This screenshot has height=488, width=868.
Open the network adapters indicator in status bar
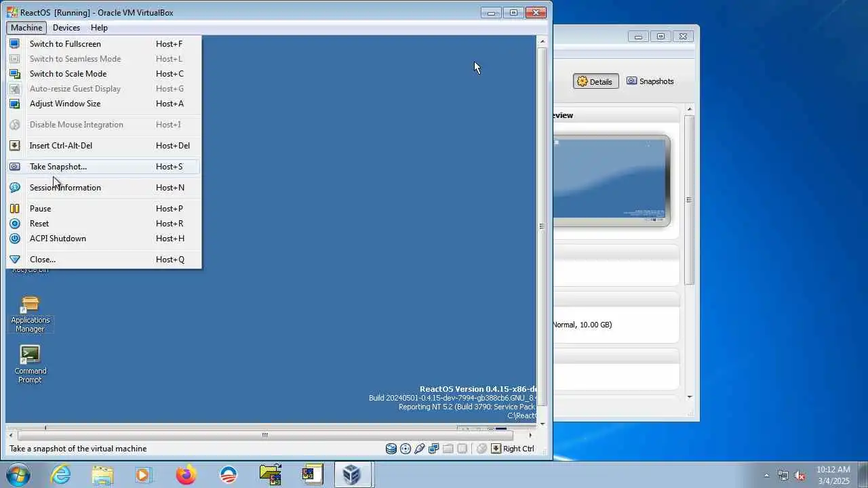(434, 449)
